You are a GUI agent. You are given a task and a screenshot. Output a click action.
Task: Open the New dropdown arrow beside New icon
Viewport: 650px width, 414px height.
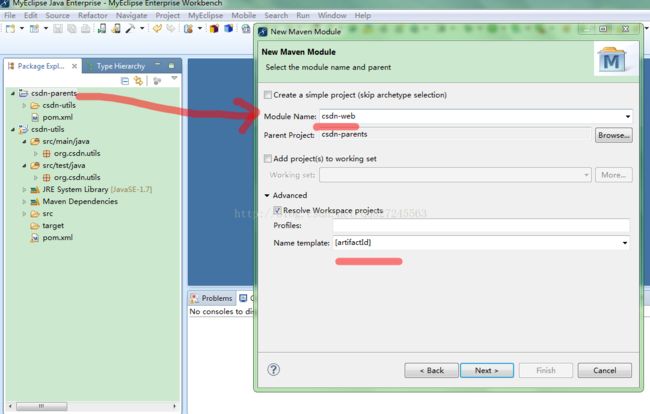point(22,29)
